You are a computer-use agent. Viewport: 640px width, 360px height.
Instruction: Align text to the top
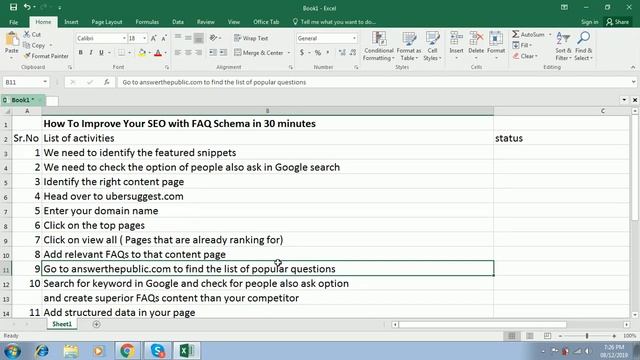point(178,38)
